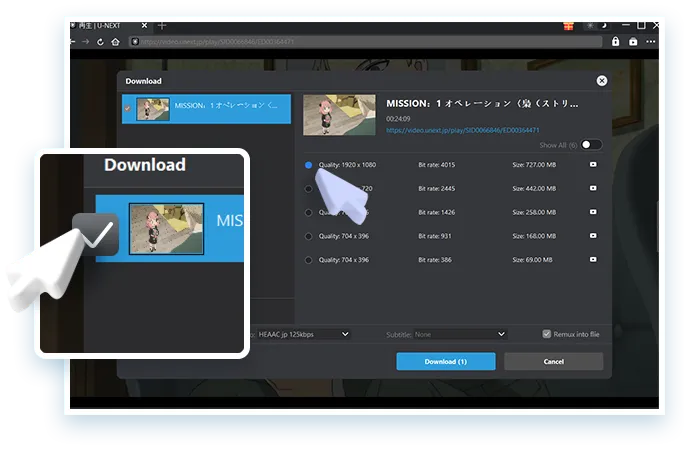Viewport: 684px width, 449px height.
Task: Close the U-NEXT browser tab
Action: click(x=144, y=26)
